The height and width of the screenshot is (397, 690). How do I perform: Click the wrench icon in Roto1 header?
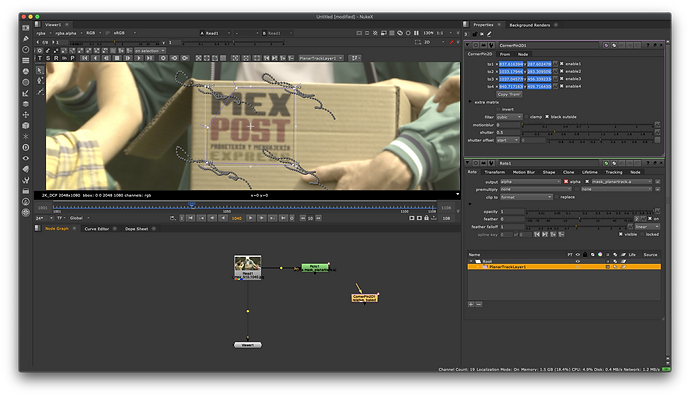click(491, 163)
